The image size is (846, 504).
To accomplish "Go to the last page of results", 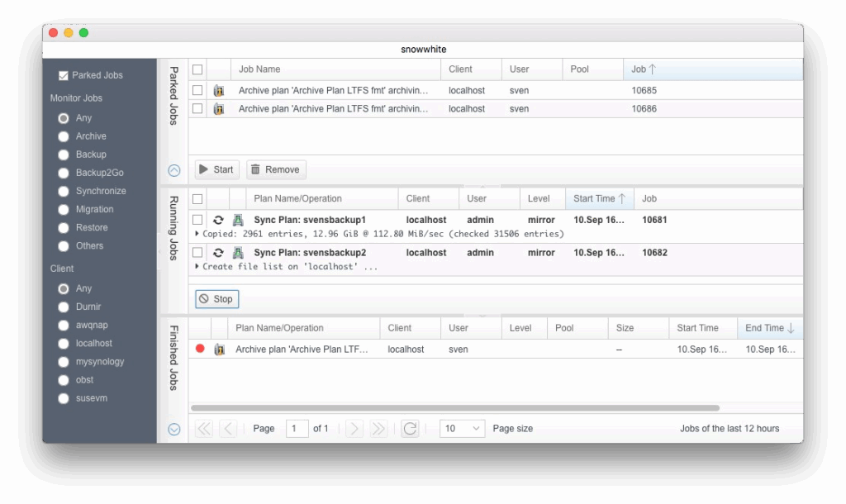I will coord(378,428).
